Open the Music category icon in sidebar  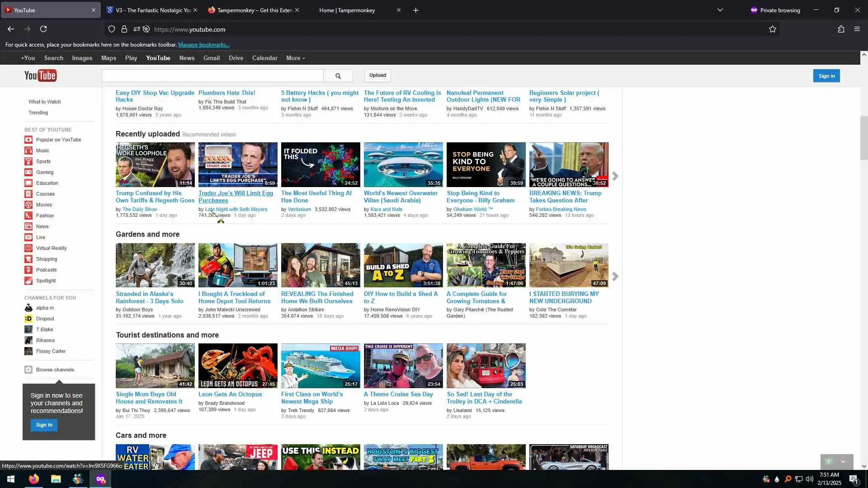click(x=28, y=150)
